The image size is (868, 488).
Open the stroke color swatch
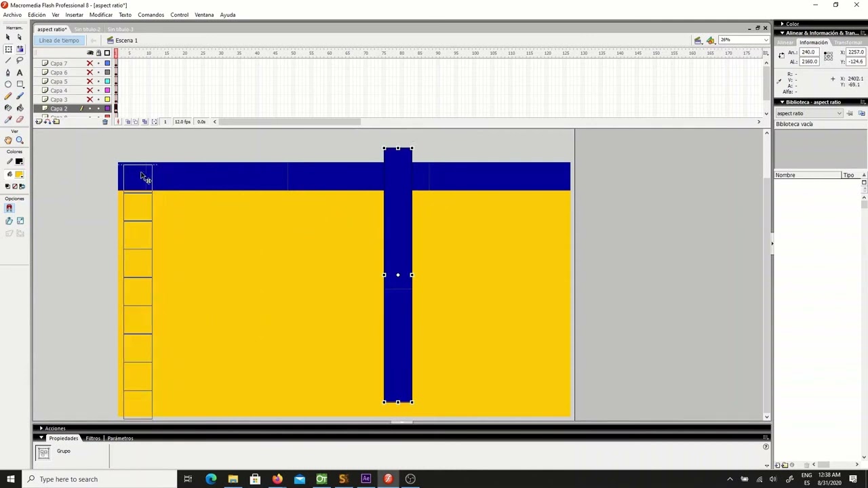click(20, 161)
